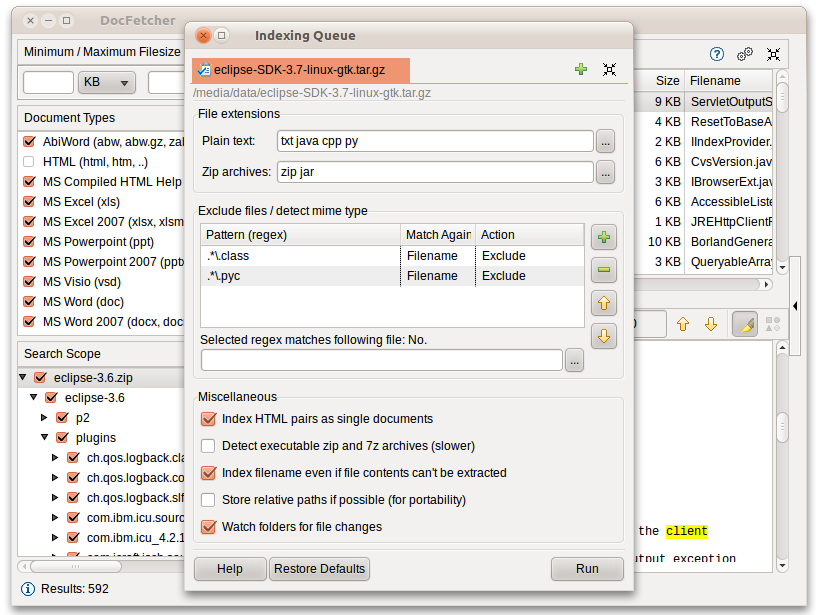Open the KB filesize unit dropdown
Viewport: 820px width, 615px height.
tap(108, 83)
